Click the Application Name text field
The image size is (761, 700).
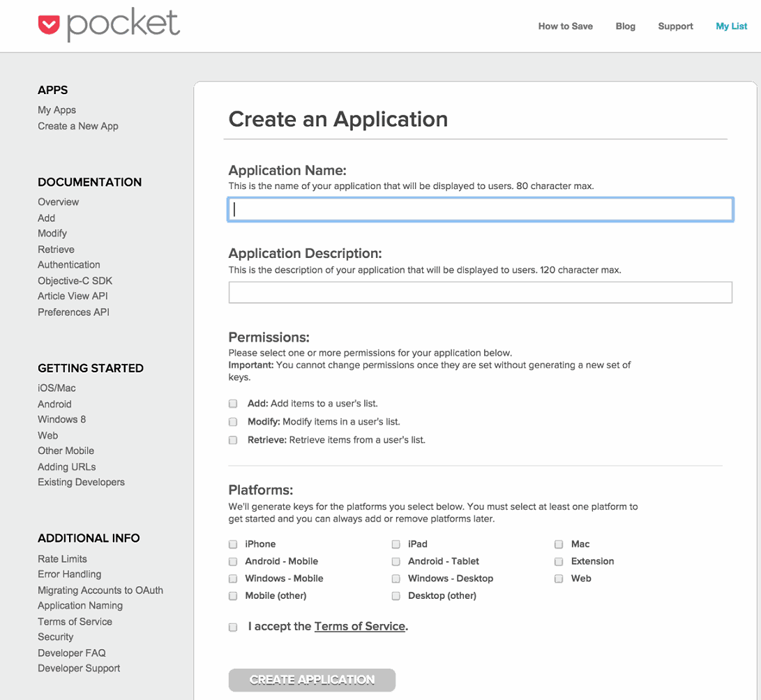(480, 209)
